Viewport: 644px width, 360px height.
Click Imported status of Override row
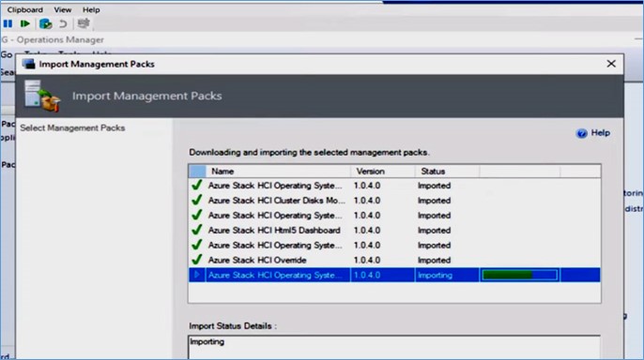pos(434,261)
